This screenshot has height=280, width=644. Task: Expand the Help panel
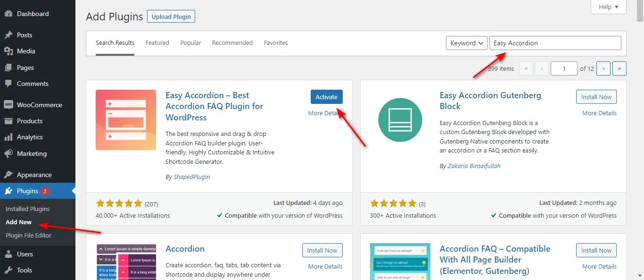[x=608, y=7]
